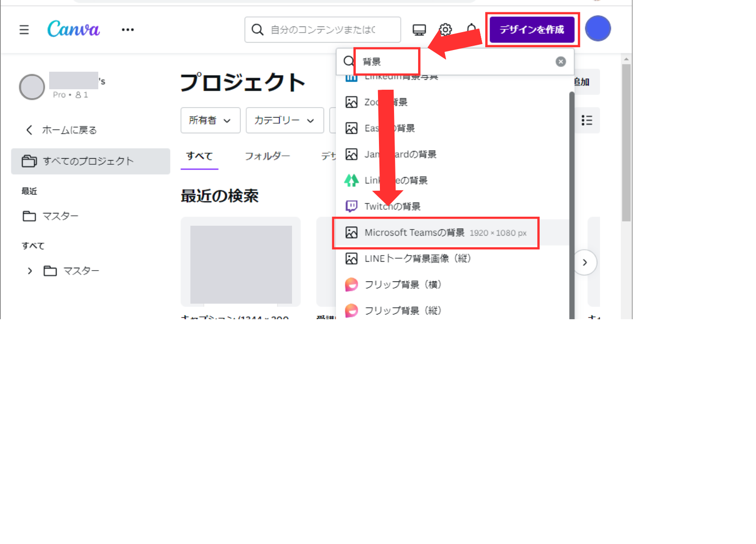Viewport: 756px width, 544px height.
Task: Click the デザインを作成 button
Action: coord(532,29)
